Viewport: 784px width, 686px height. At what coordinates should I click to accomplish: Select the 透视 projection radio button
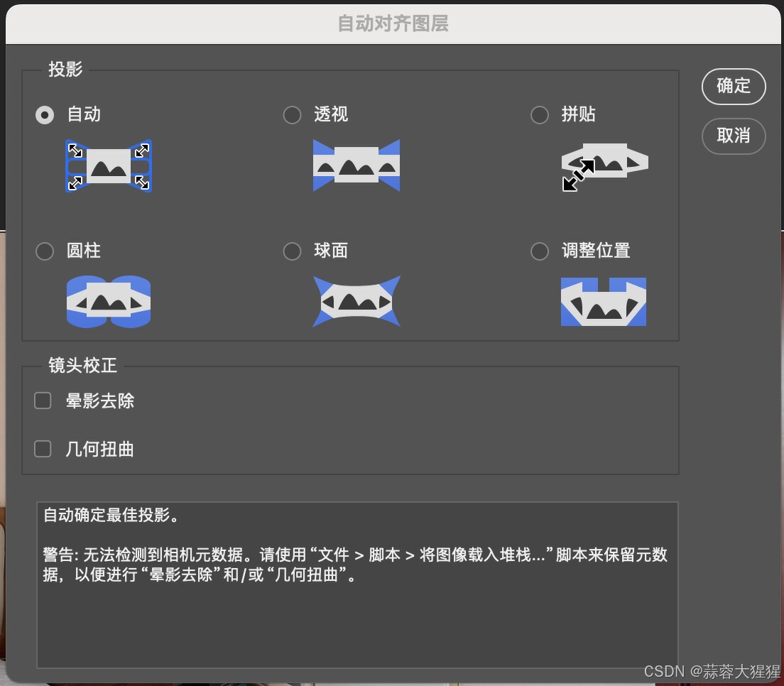tap(292, 115)
